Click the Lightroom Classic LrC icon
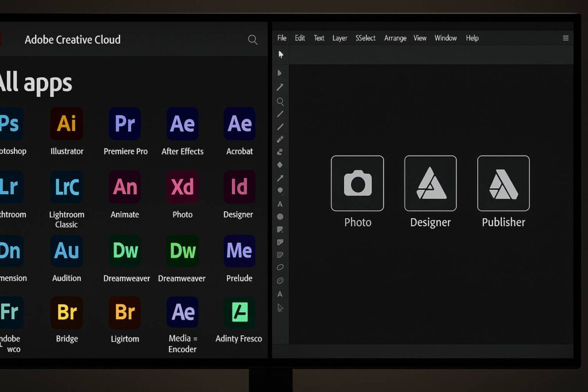This screenshot has width=588, height=392. 67,187
